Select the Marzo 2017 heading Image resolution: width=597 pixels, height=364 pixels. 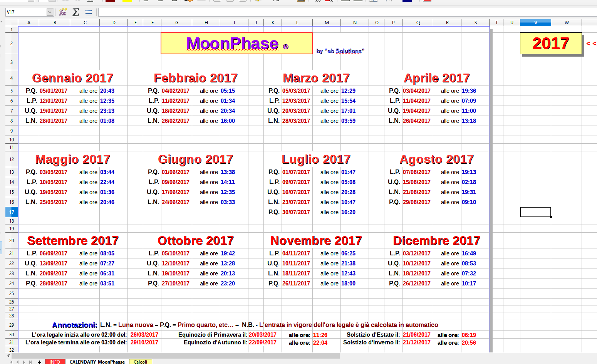(x=316, y=78)
